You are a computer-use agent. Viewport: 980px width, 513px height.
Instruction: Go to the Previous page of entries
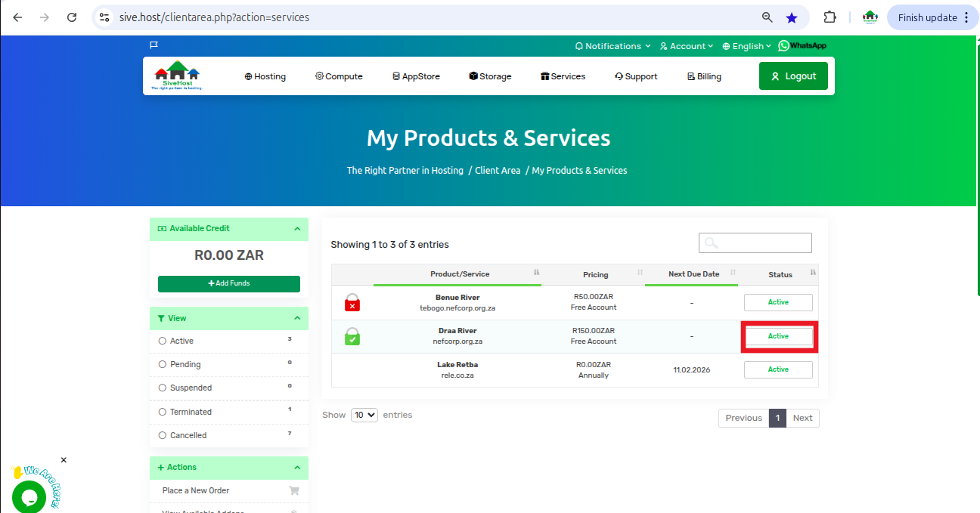click(x=743, y=418)
